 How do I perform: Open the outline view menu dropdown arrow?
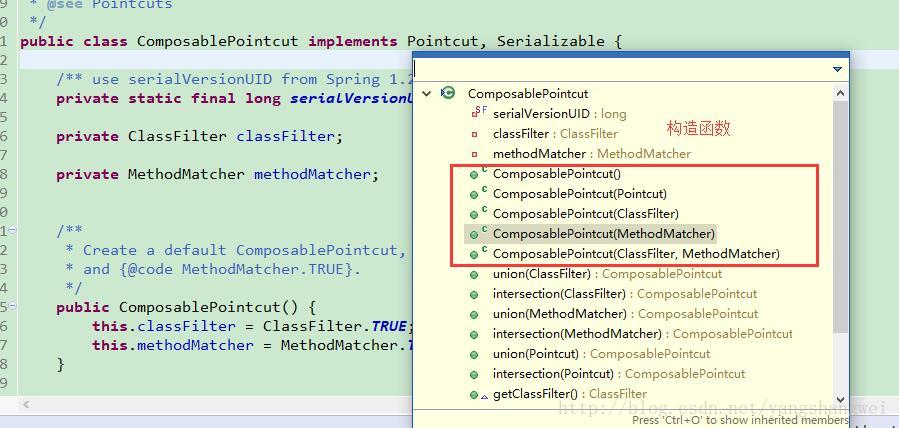pos(838,69)
